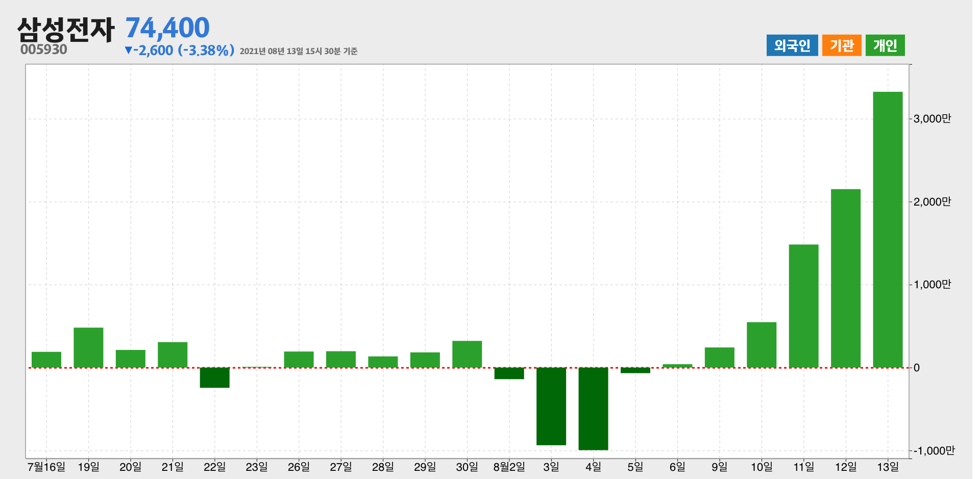The width and height of the screenshot is (980, 479).
Task: Click the 13일 x-axis label
Action: click(888, 467)
